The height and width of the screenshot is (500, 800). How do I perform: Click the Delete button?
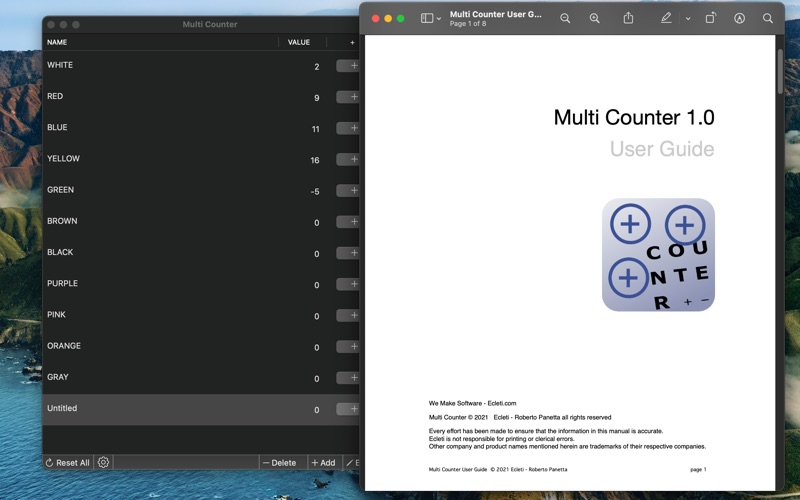[280, 463]
